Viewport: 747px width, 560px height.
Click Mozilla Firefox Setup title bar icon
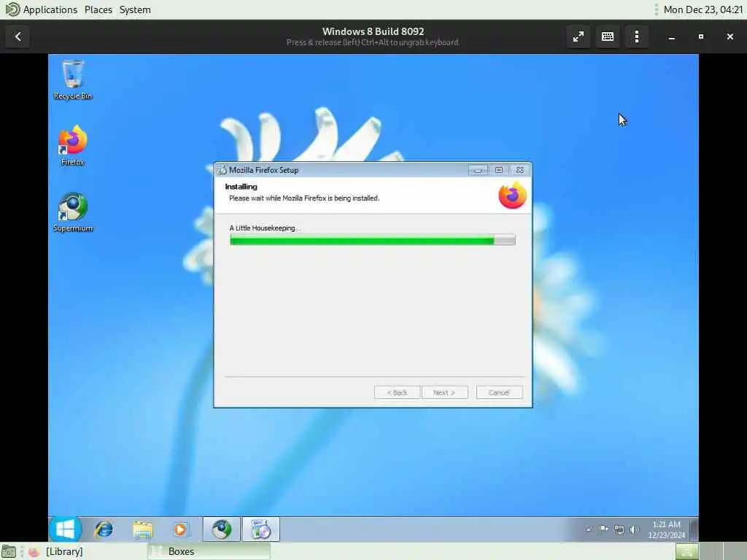tap(222, 170)
